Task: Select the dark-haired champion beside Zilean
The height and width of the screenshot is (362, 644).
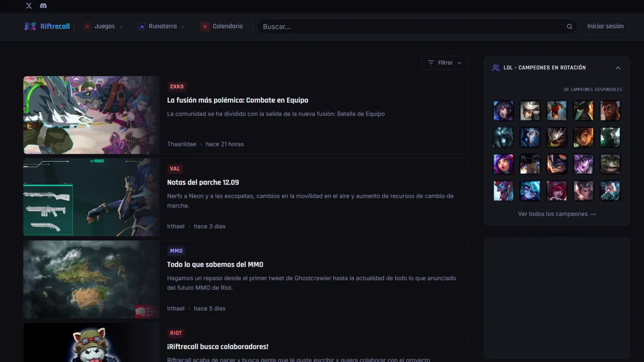Action: pos(583,191)
